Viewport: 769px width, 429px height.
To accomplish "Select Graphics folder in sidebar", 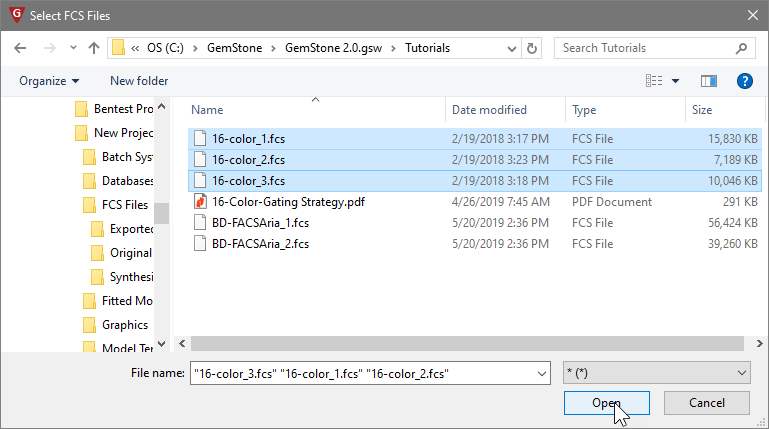I will [116, 325].
